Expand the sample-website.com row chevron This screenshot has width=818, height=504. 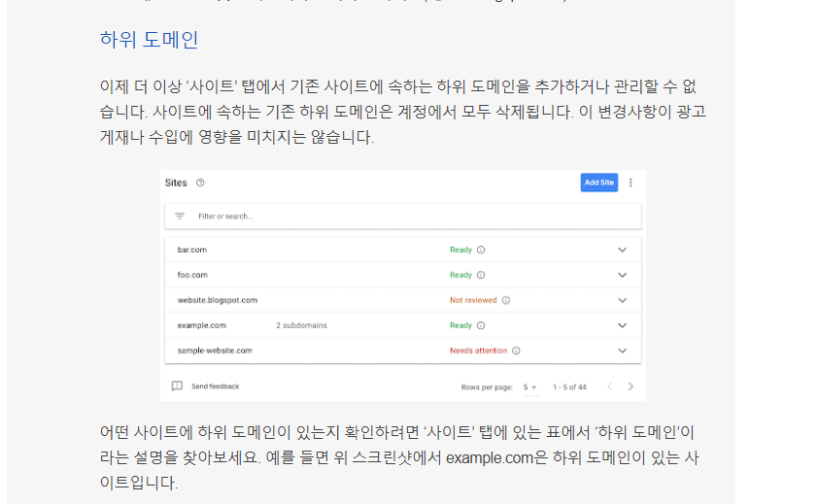623,351
